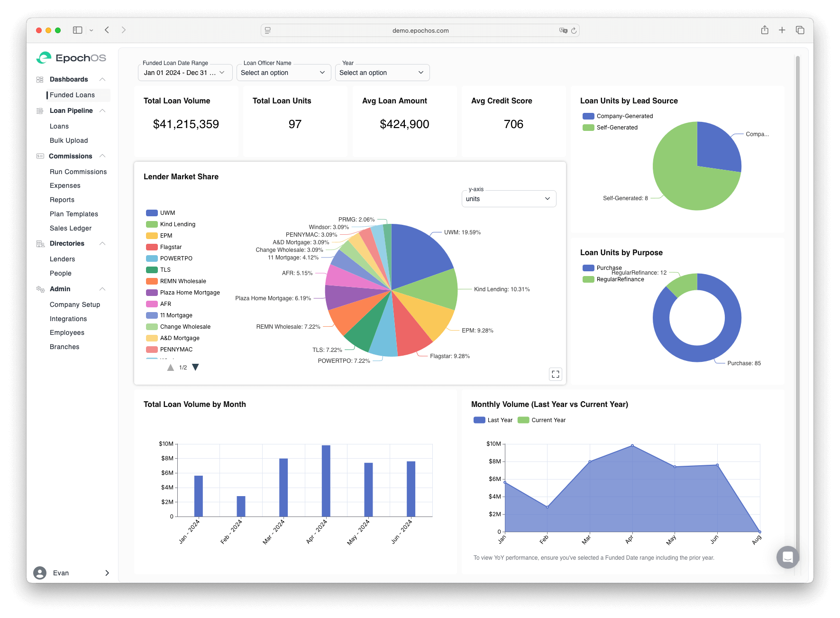This screenshot has height=618, width=840.
Task: Open Evan profile menu arrow
Action: (107, 573)
